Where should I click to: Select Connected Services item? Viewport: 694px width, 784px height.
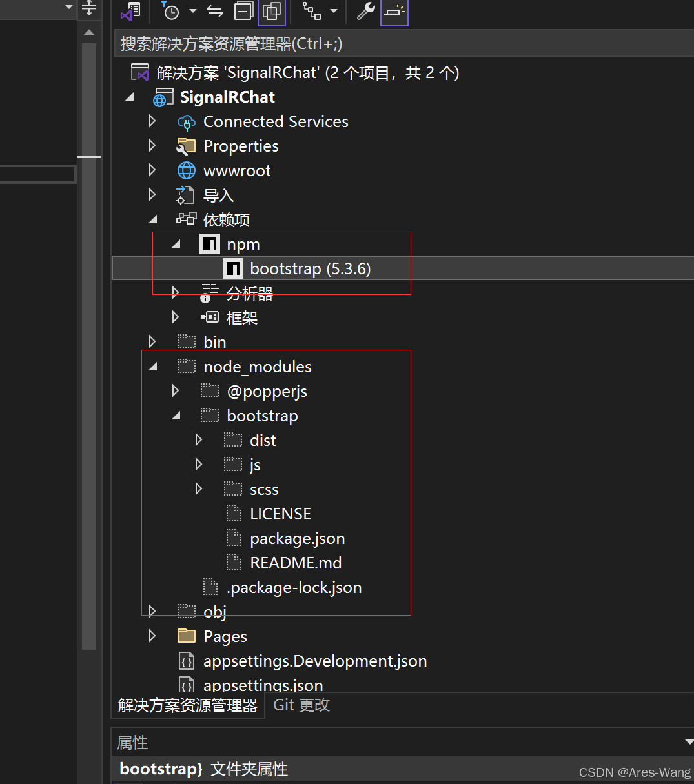276,122
